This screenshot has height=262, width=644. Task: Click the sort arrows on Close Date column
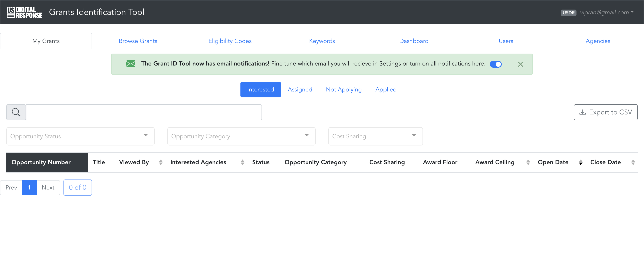[633, 162]
